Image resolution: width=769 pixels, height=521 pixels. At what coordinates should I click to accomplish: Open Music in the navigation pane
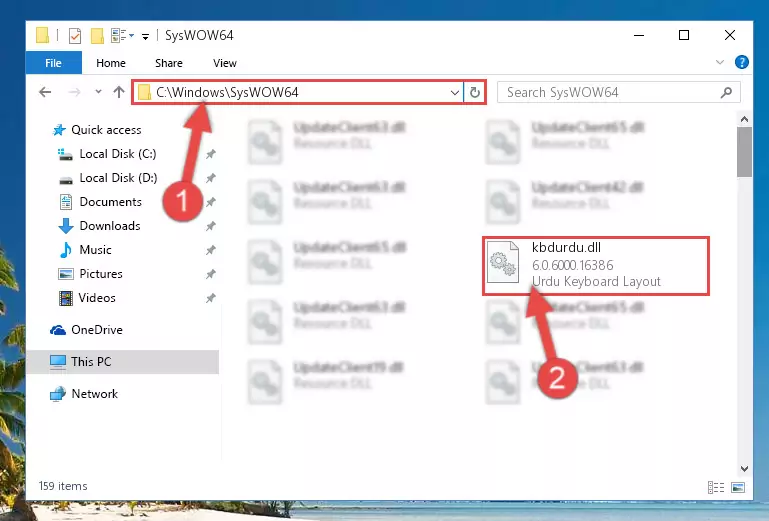(x=95, y=250)
